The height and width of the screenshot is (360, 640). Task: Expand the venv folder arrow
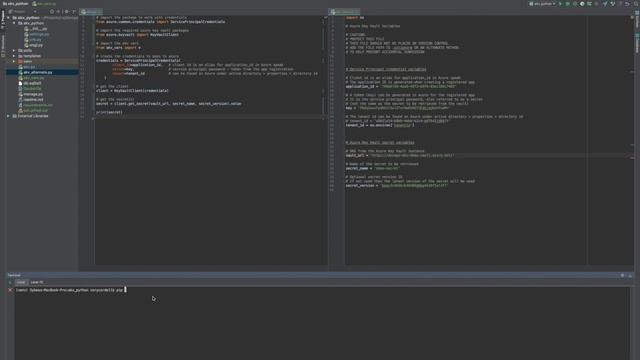(x=14, y=62)
